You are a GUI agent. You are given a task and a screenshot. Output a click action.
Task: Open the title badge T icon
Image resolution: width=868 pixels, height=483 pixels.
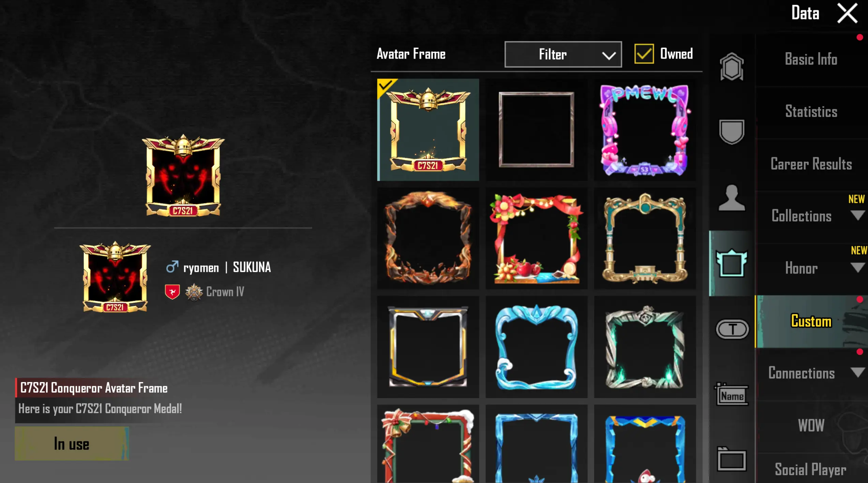(x=732, y=329)
